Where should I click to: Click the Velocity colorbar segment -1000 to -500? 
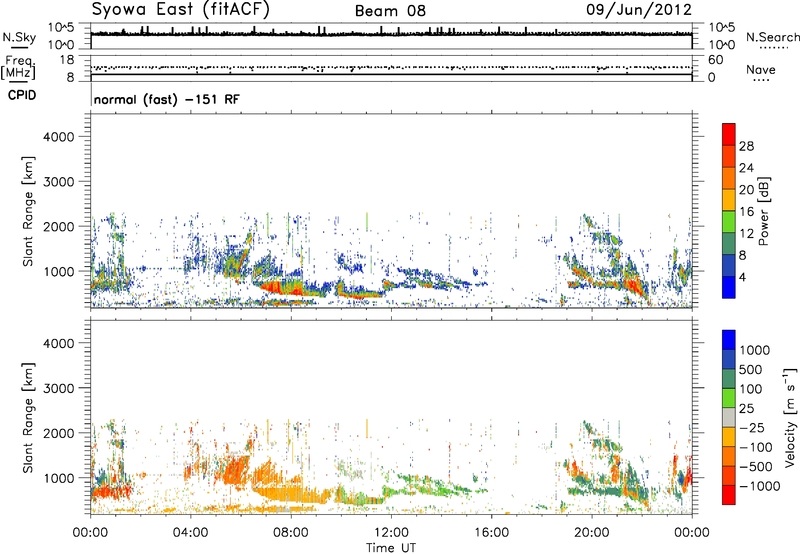pos(729,476)
